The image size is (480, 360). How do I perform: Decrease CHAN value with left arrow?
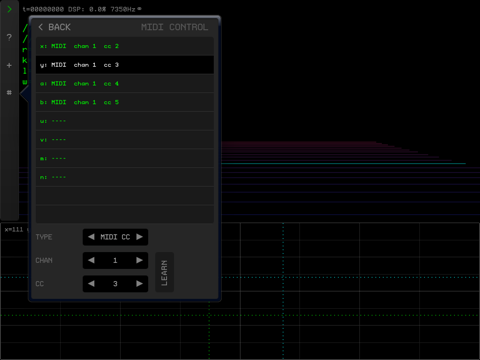click(x=91, y=260)
